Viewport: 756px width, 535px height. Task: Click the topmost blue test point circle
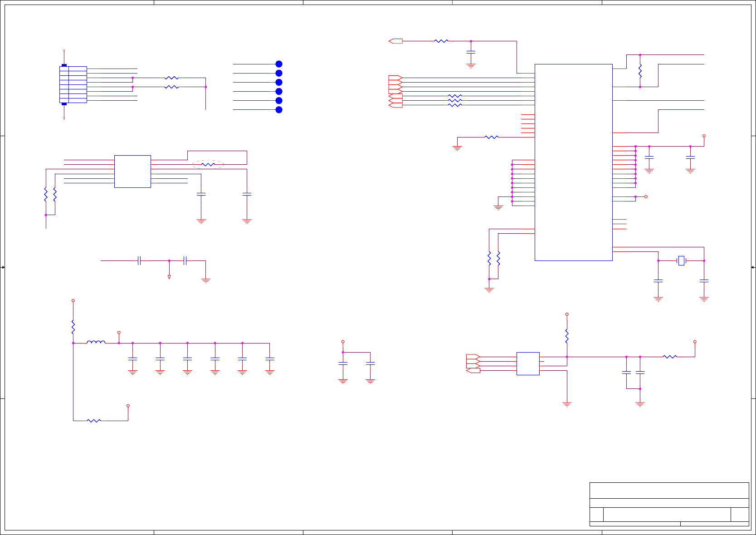(x=279, y=64)
